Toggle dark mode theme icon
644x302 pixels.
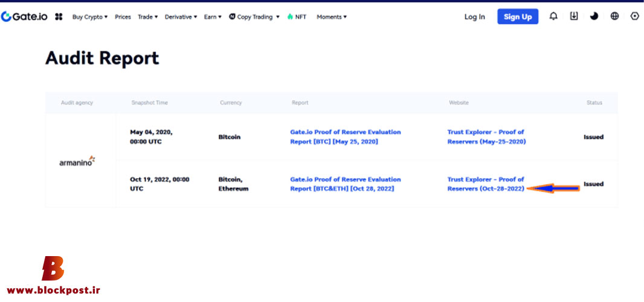[594, 16]
